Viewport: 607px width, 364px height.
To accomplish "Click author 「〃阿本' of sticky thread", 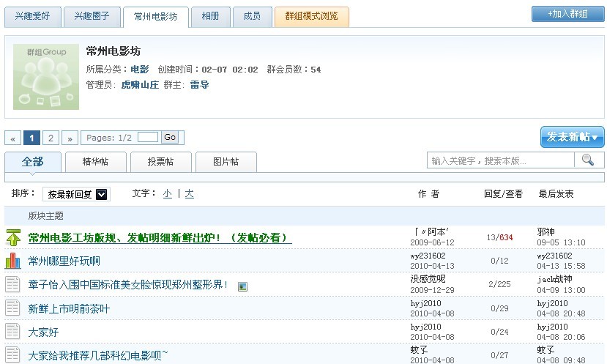I will click(x=431, y=232).
